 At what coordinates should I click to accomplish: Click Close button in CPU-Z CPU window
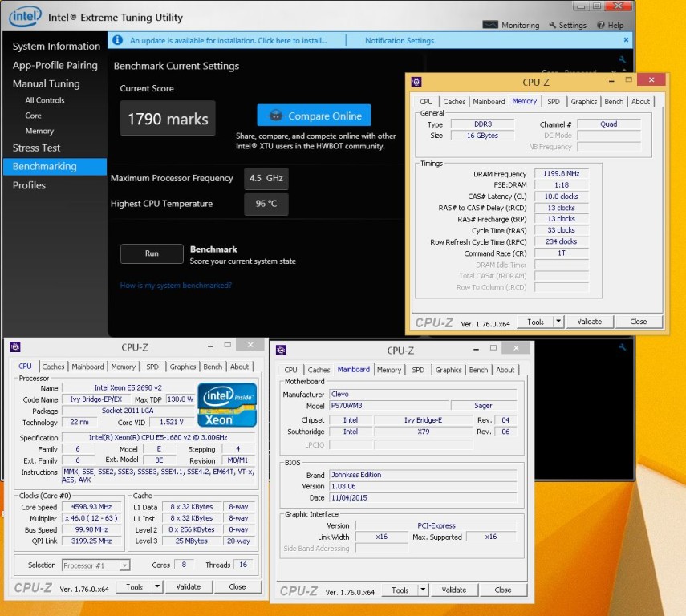click(237, 586)
